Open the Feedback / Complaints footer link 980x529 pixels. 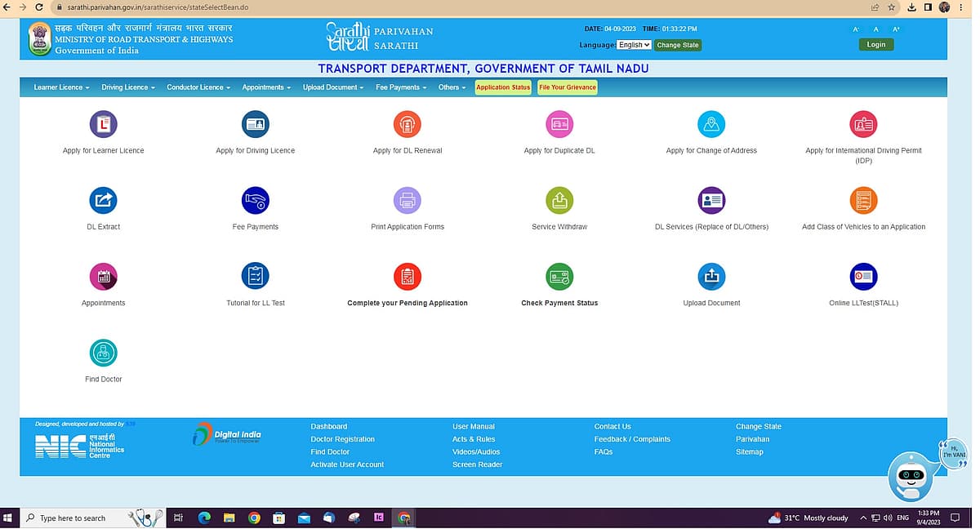point(632,439)
